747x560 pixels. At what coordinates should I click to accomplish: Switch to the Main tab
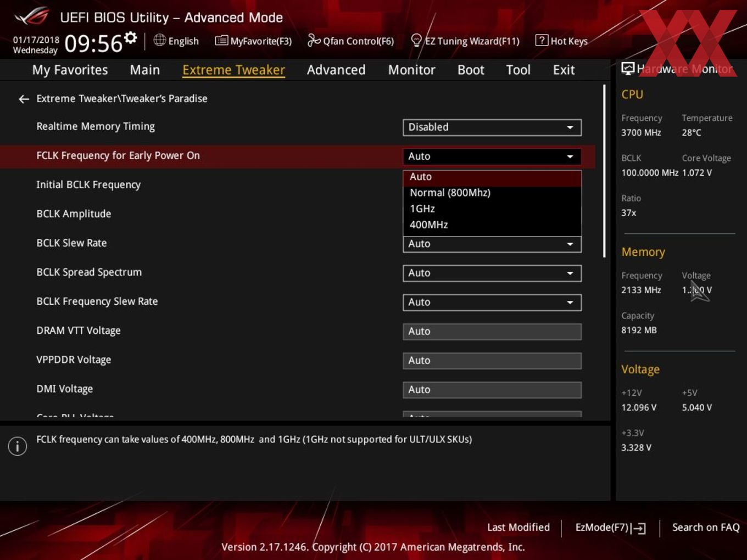[145, 70]
